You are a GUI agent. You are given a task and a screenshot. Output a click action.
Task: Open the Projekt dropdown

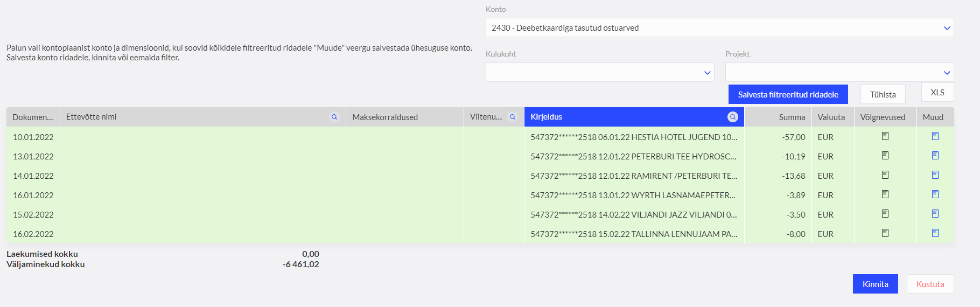(x=839, y=72)
